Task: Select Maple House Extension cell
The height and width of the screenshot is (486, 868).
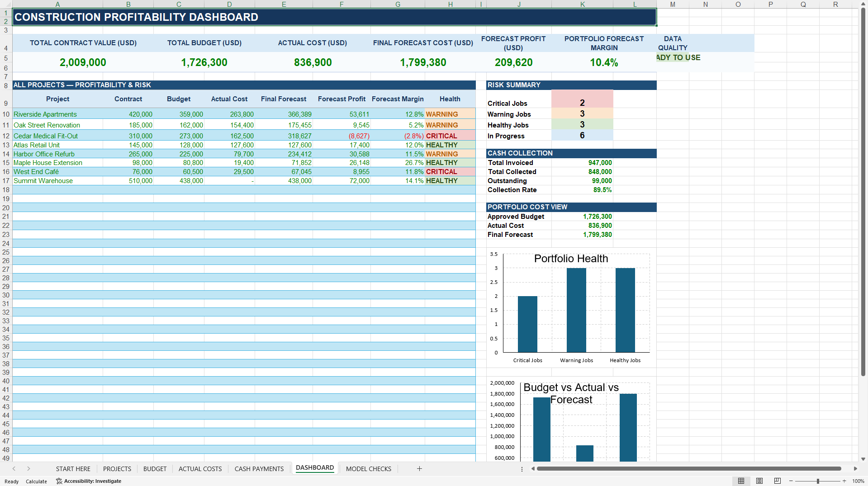Action: [x=57, y=163]
